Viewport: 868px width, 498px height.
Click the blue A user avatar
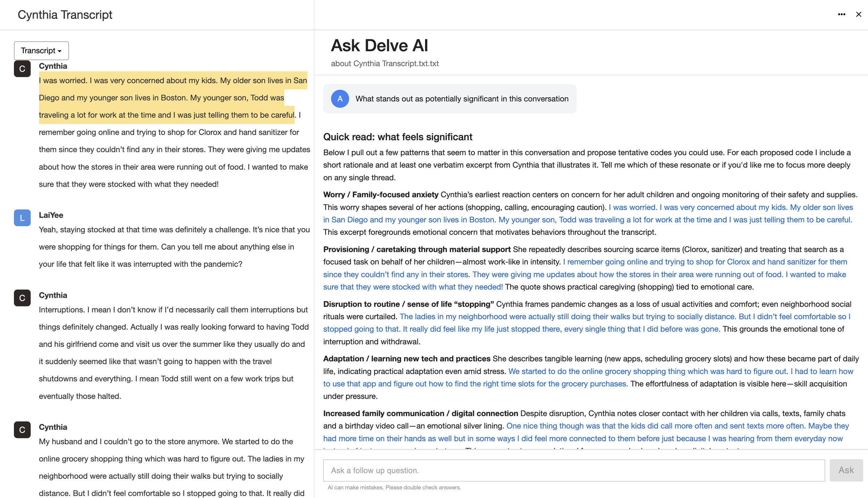coord(340,99)
